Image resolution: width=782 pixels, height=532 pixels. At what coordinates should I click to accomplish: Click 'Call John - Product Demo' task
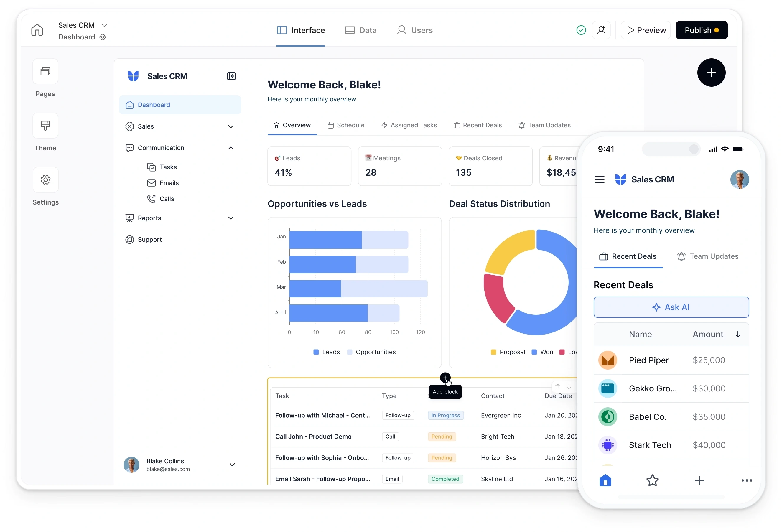[x=313, y=437]
